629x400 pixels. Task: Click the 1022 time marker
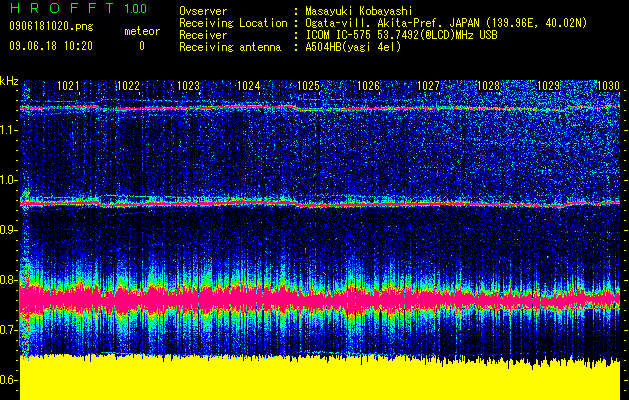128,86
